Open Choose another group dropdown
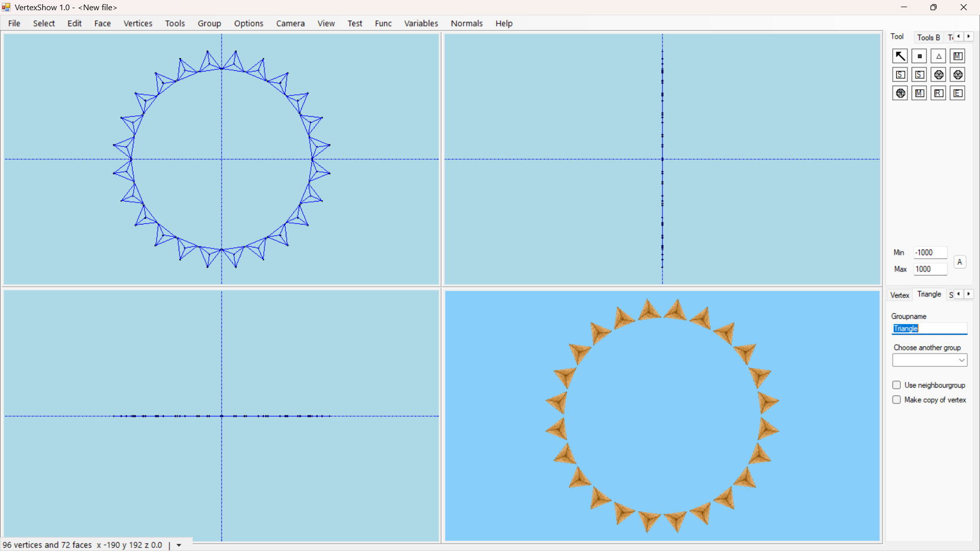The height and width of the screenshot is (551, 980). point(929,361)
